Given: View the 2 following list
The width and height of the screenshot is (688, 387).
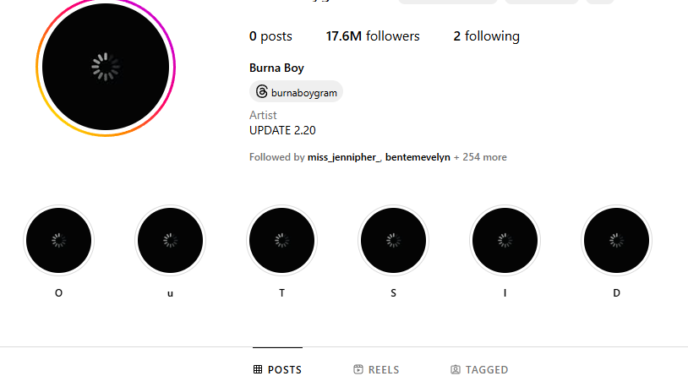Looking at the screenshot, I should click(486, 36).
